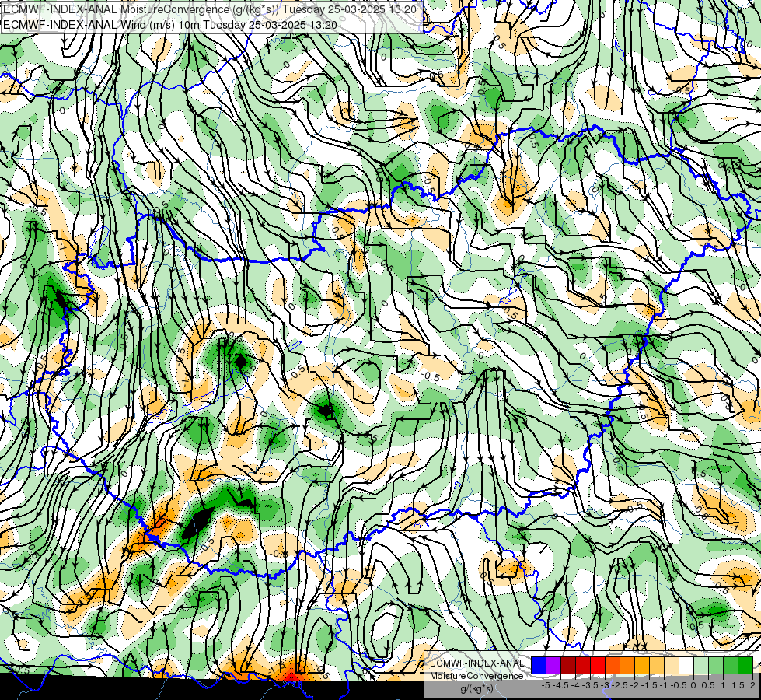Pick the orange swatch between -2.5 and -2

point(627,666)
